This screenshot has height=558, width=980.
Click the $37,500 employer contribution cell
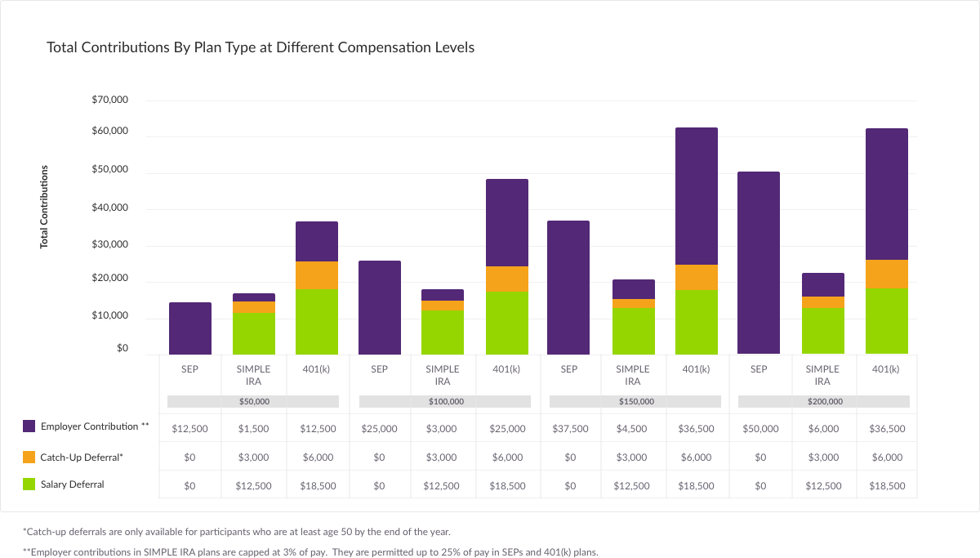coord(569,429)
